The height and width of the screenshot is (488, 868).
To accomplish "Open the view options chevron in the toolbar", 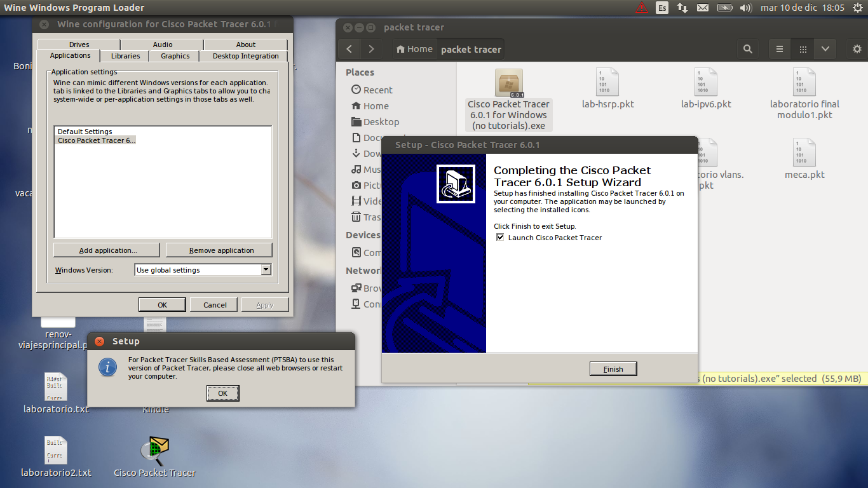I will click(x=825, y=48).
